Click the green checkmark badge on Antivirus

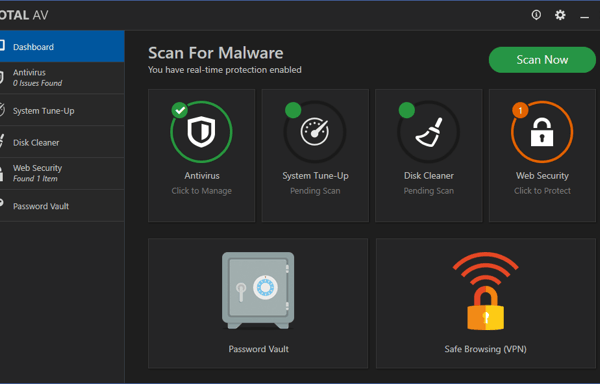179,111
